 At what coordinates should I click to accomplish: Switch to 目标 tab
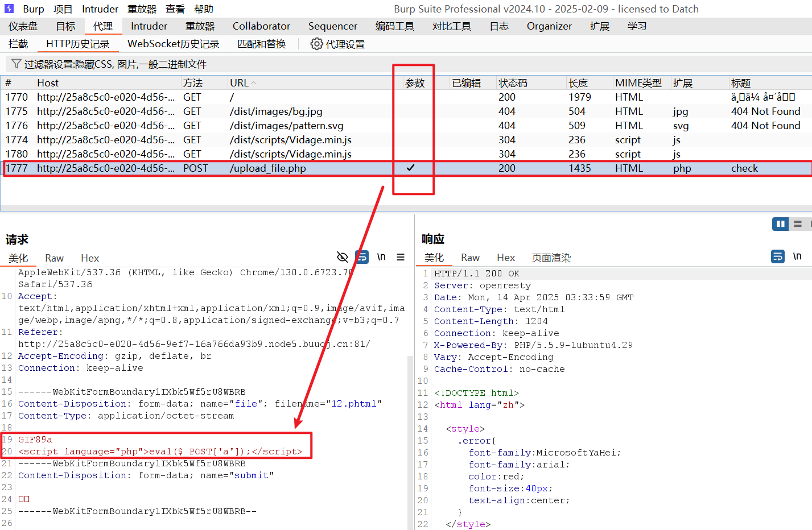pyautogui.click(x=66, y=26)
